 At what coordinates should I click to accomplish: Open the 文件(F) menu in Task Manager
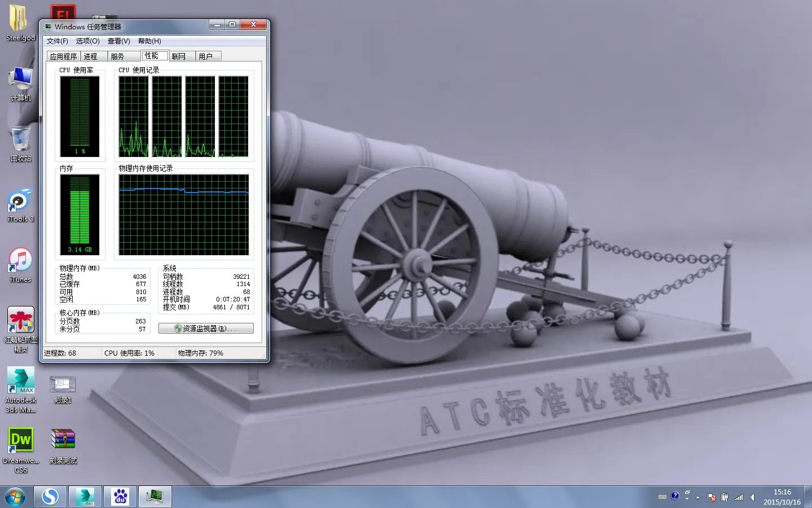[57, 41]
